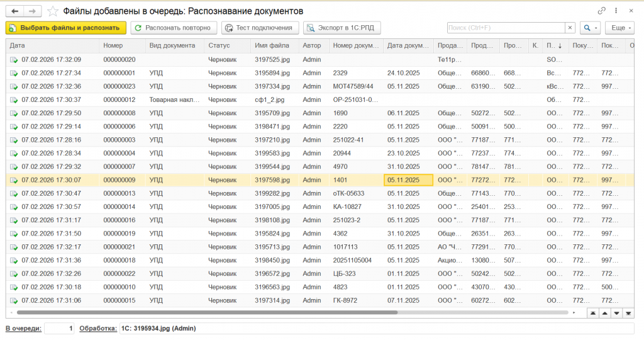The width and height of the screenshot is (644, 340).
Task: Click document icon of row 000000012
Action: (14, 100)
